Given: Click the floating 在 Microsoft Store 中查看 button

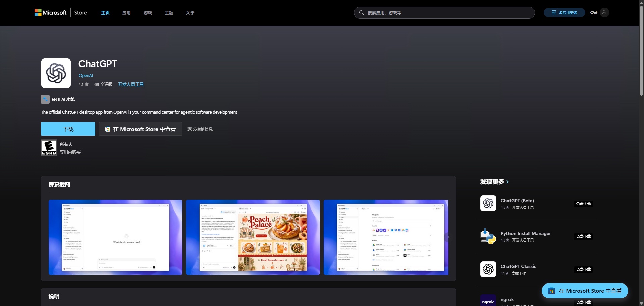Looking at the screenshot, I should coord(585,291).
